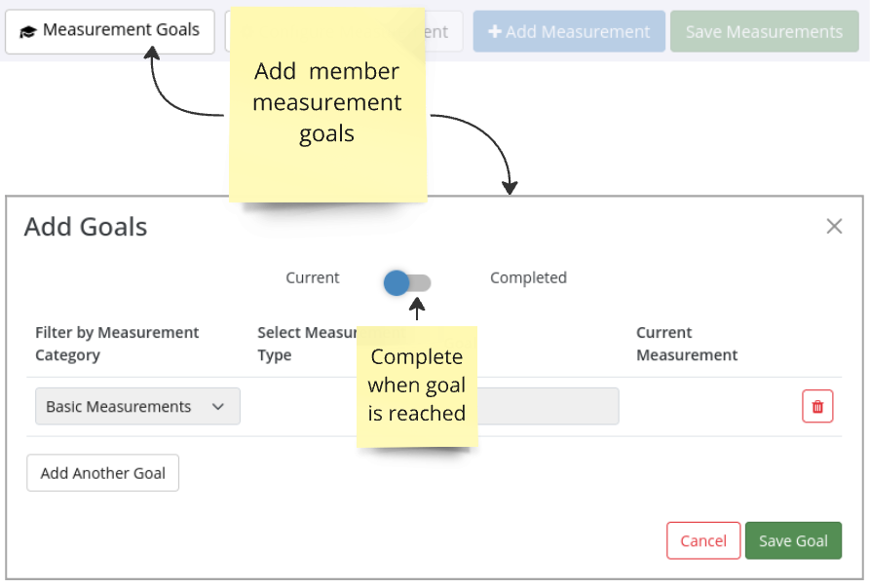Click the plus icon on Add Measurement
The height and width of the screenshot is (588, 870).
[x=494, y=31]
